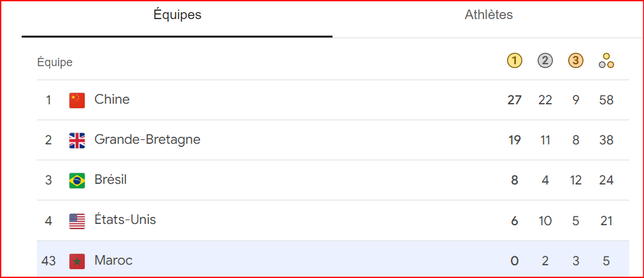Click Brazil's 12 bronze medals count
This screenshot has height=278, width=644.
575,180
